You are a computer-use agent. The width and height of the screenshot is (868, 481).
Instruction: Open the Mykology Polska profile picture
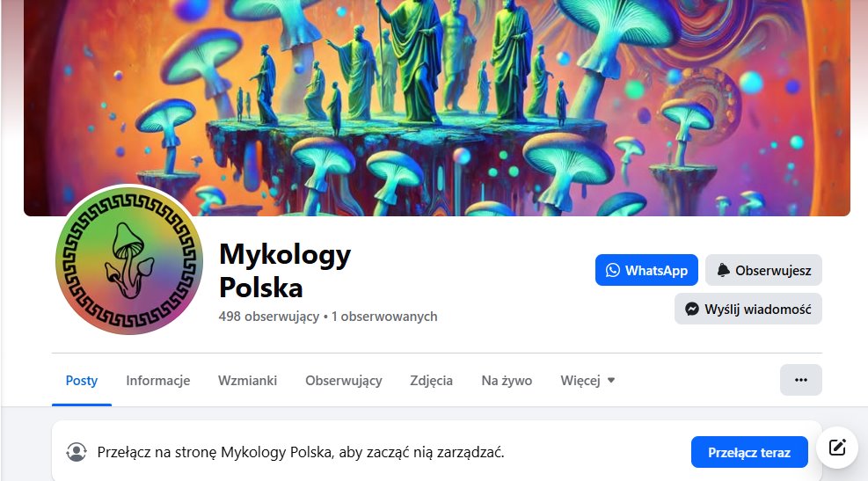pyautogui.click(x=129, y=260)
